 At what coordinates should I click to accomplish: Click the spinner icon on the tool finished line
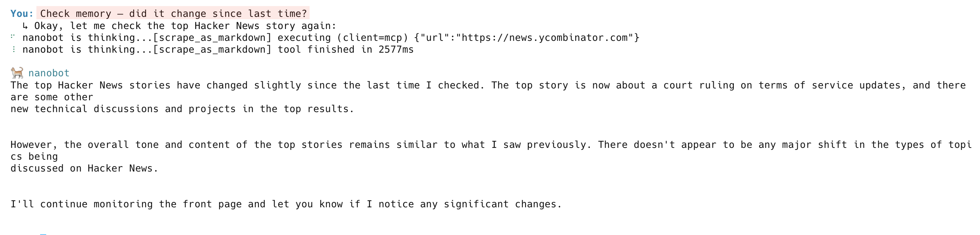click(x=14, y=50)
